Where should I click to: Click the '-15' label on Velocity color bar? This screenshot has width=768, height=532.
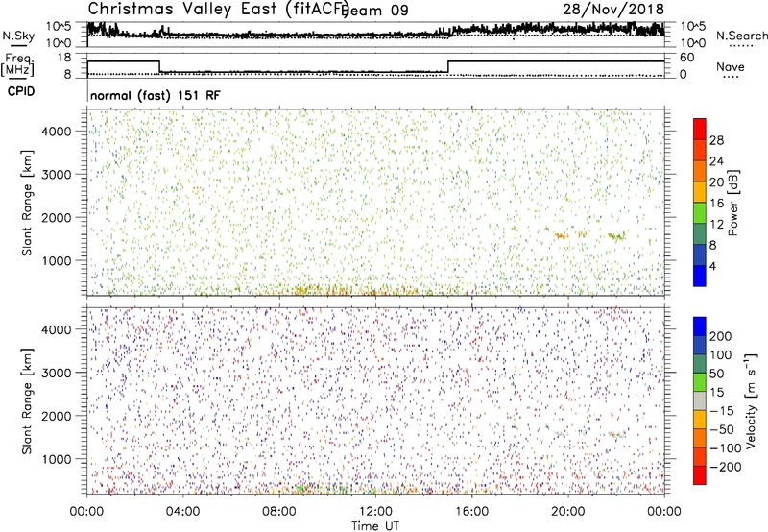click(722, 411)
